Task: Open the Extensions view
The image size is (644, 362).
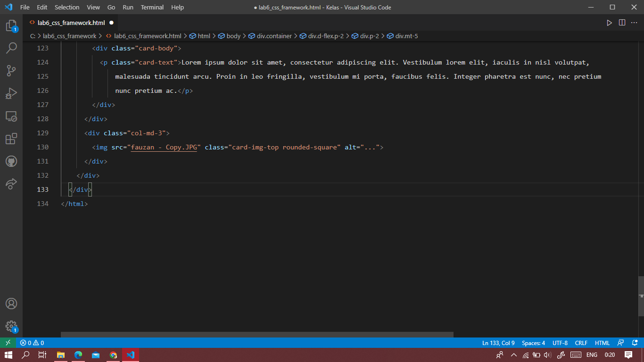Action: click(x=11, y=139)
